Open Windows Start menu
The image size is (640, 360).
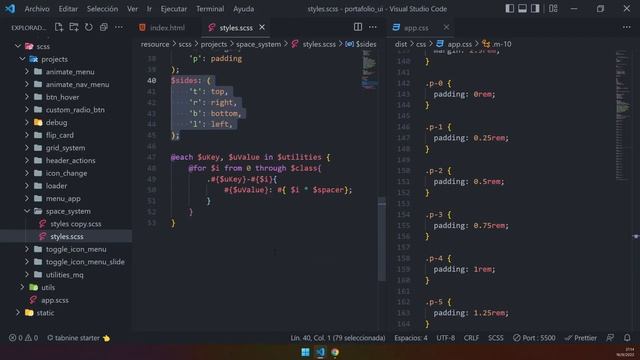coord(305,352)
